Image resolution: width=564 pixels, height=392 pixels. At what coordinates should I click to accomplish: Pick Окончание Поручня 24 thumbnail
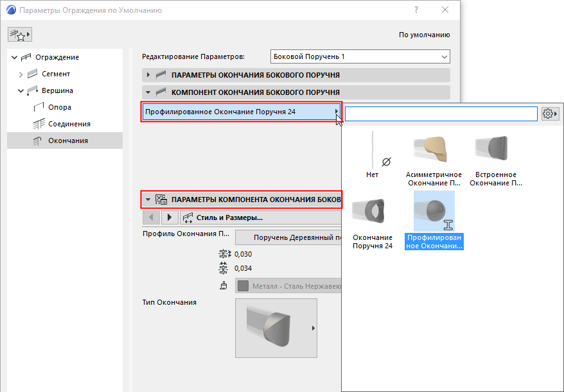click(373, 222)
